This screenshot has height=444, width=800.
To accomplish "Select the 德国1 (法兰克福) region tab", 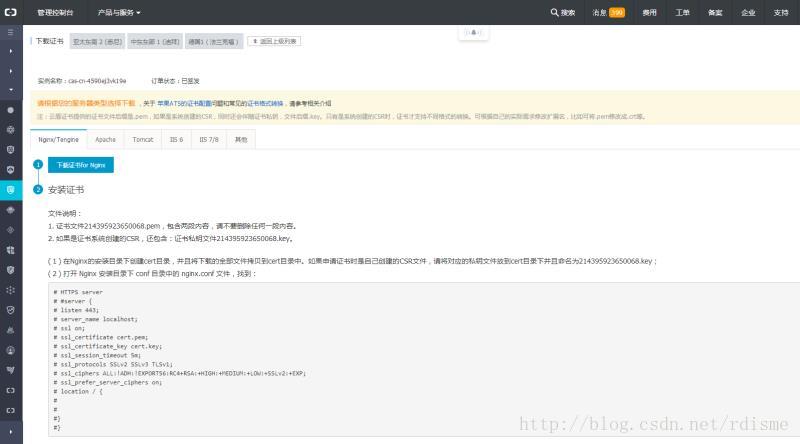I will (x=213, y=41).
